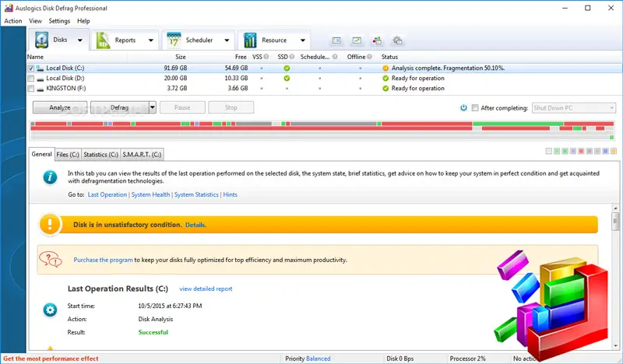Click the Size column header
This screenshot has width=623, height=364.
click(x=181, y=57)
